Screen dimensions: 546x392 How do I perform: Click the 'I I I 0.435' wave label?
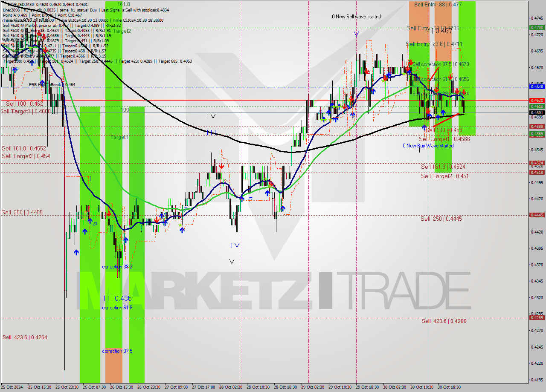tap(117, 299)
